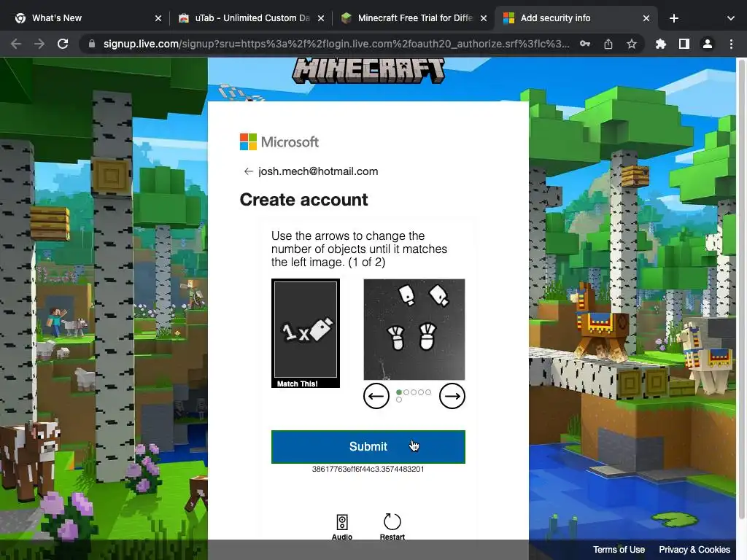Click the josh.mech@hotmail.com email text
Screen dimensions: 747x560
point(318,171)
